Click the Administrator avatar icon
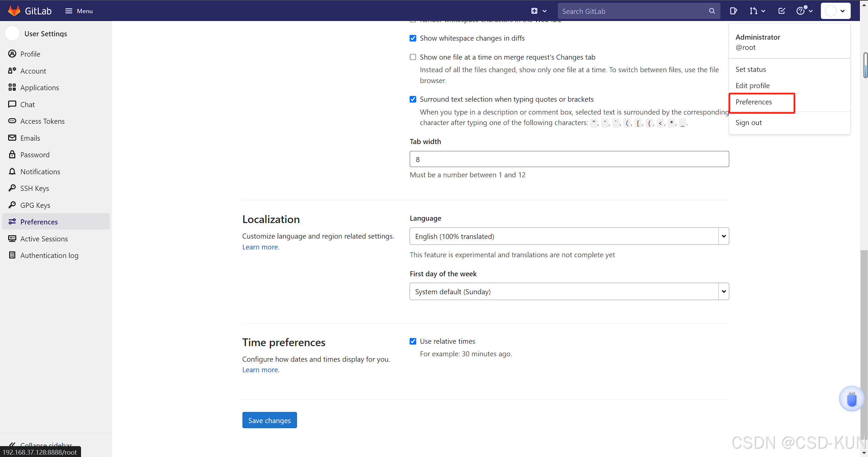 coord(831,10)
